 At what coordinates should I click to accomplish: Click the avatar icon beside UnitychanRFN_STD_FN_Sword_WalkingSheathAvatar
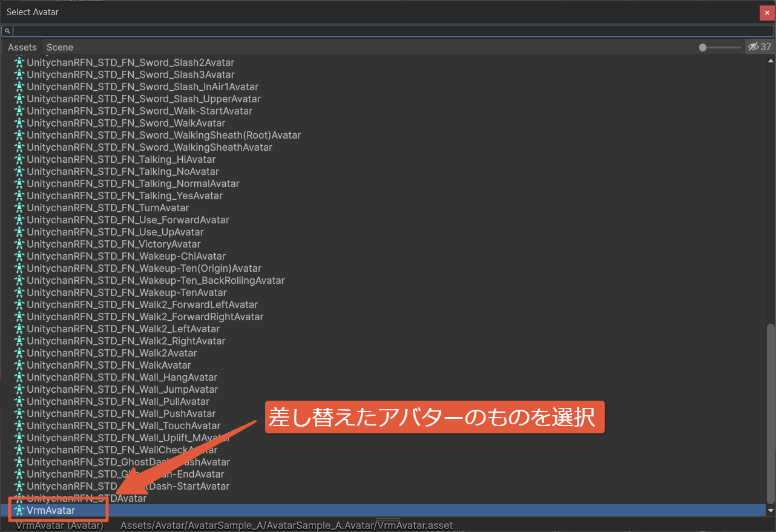19,147
